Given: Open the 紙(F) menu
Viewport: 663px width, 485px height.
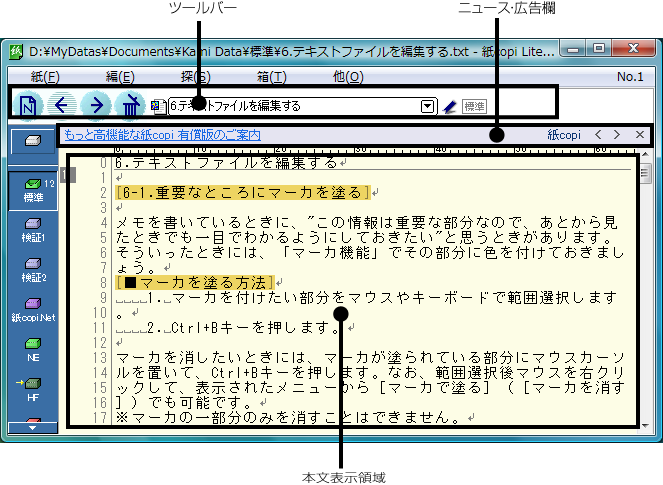Looking at the screenshot, I should click(45, 76).
